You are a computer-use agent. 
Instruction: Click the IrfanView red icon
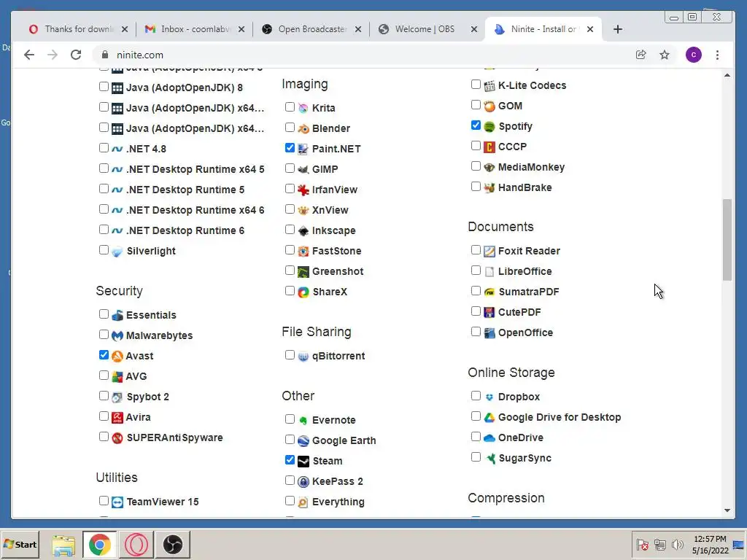pos(303,190)
